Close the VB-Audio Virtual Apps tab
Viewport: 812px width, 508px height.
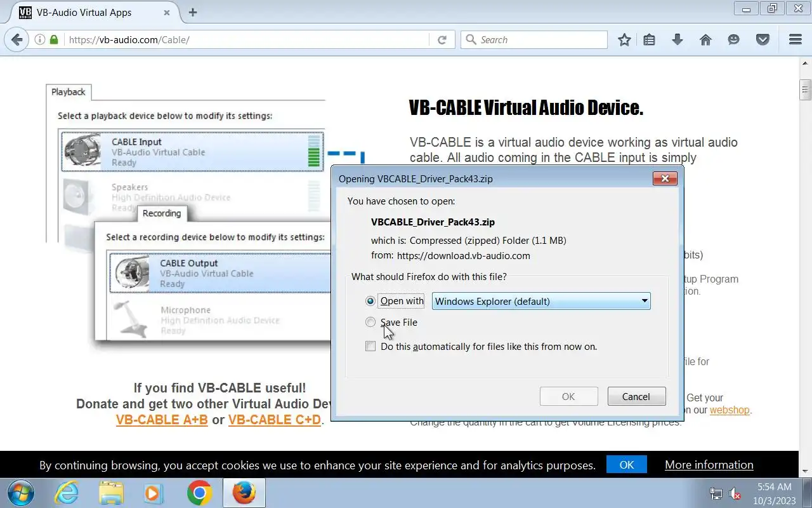[x=167, y=12]
